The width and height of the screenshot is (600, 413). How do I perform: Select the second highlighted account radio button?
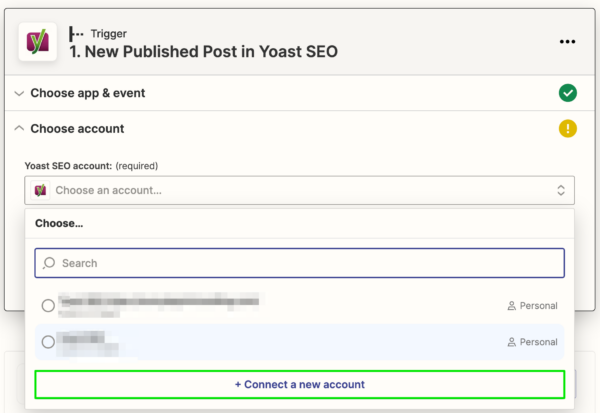click(48, 342)
